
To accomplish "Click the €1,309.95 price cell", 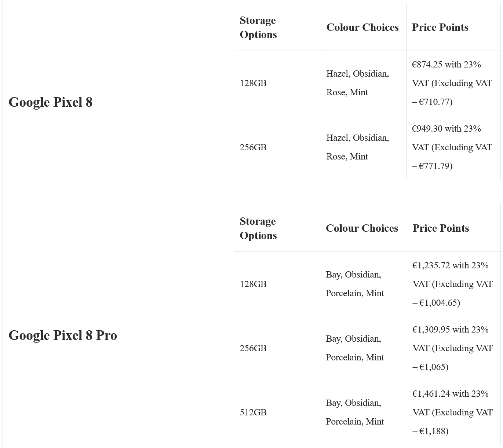I will point(452,348).
